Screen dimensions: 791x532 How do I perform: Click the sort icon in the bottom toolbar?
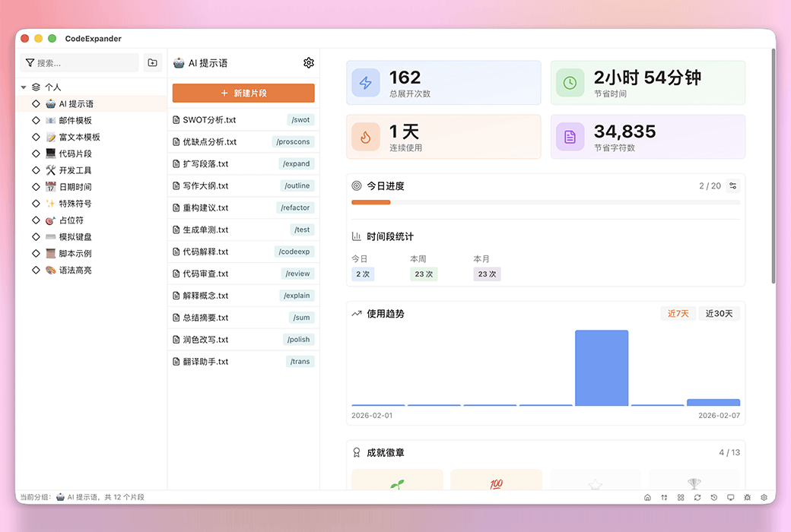[x=664, y=498]
